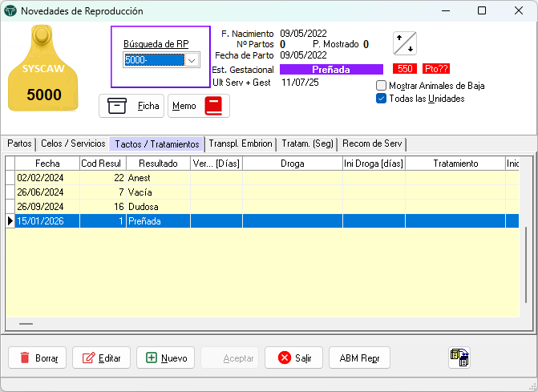Click the up/down arrows swap icon
538x392 pixels.
tap(405, 43)
